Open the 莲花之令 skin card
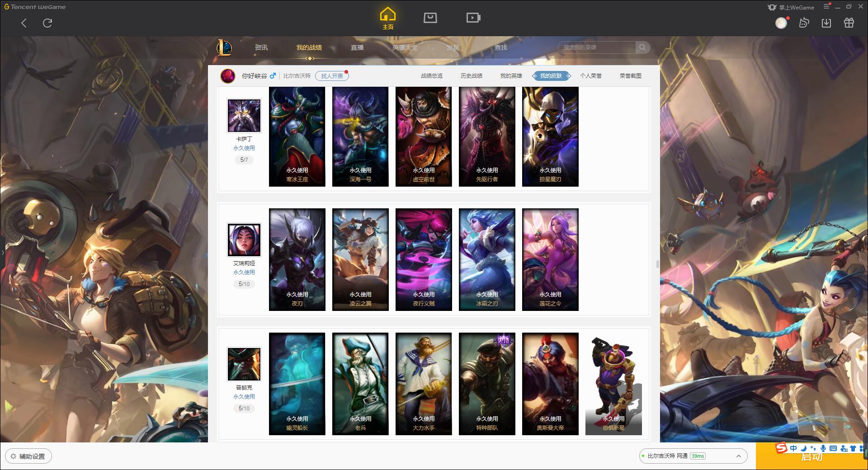The width and height of the screenshot is (868, 470). (550, 259)
